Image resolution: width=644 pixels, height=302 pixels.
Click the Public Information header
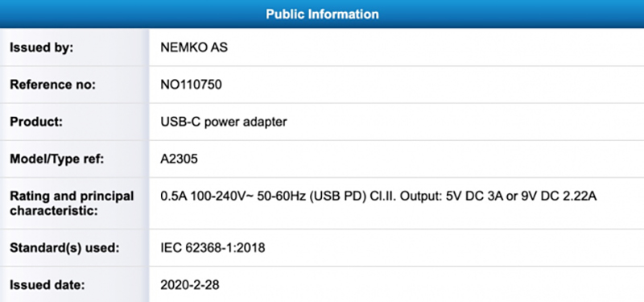tap(322, 14)
